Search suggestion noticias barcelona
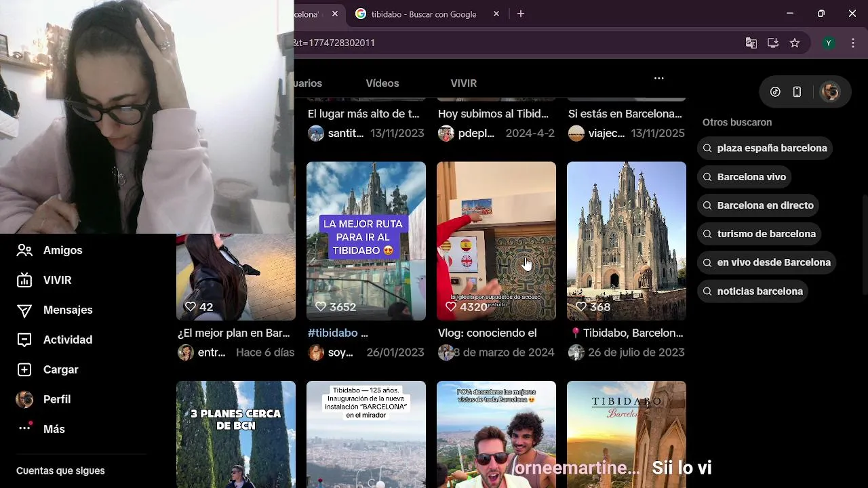Image resolution: width=868 pixels, height=488 pixels. 753,291
